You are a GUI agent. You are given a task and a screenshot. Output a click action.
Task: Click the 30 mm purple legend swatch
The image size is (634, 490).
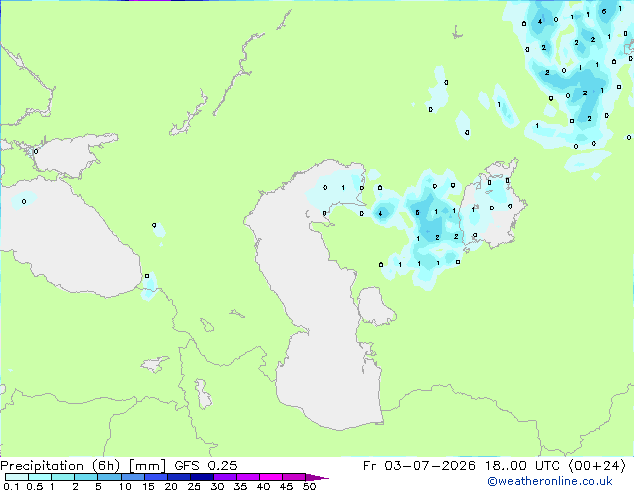pos(225,477)
